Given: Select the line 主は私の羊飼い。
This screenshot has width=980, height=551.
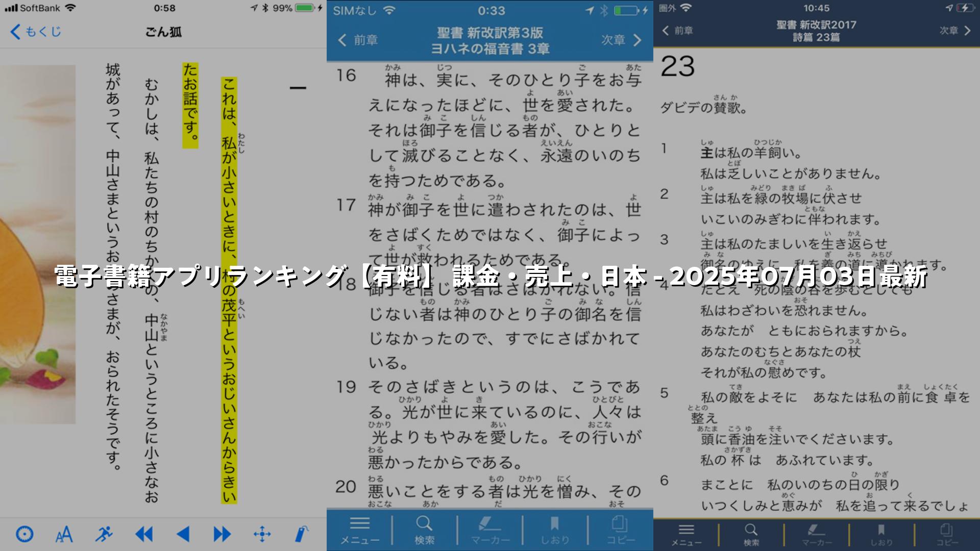Looking at the screenshot, I should pos(751,153).
